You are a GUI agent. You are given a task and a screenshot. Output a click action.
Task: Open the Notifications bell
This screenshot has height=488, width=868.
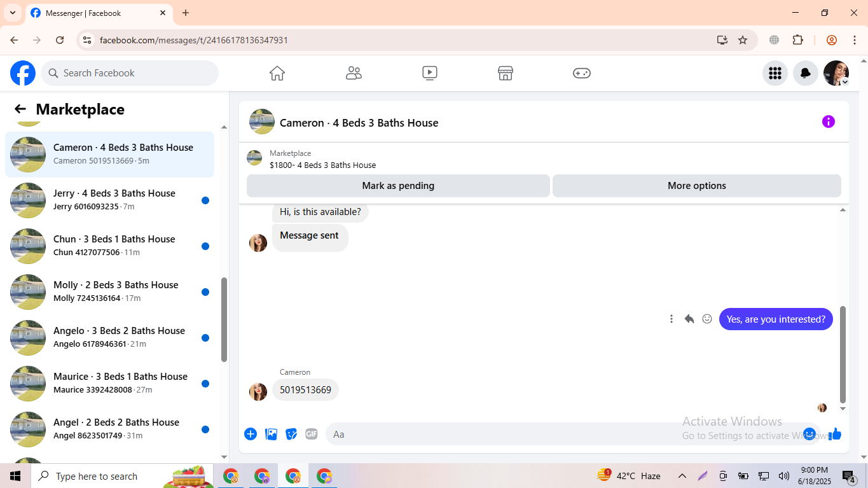click(805, 73)
